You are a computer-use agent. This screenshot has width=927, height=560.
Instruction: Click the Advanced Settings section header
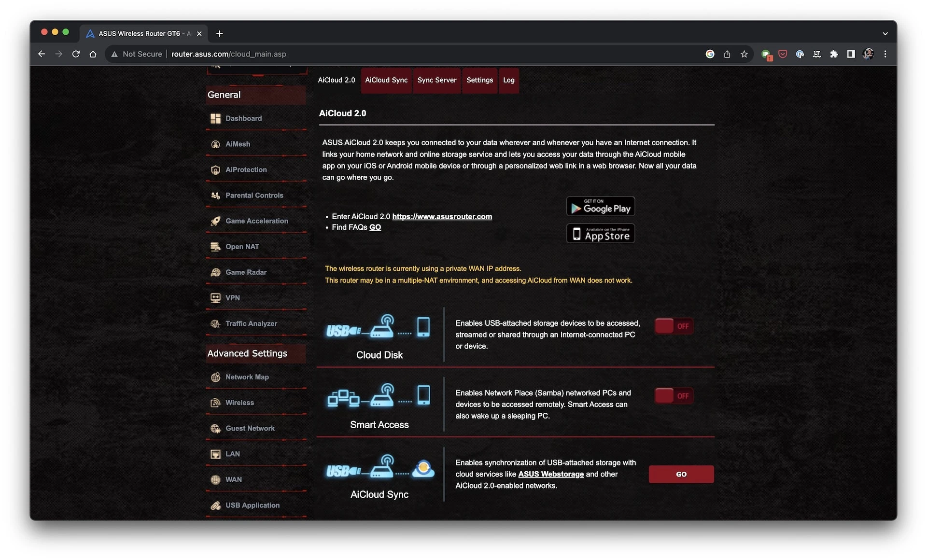[256, 353]
